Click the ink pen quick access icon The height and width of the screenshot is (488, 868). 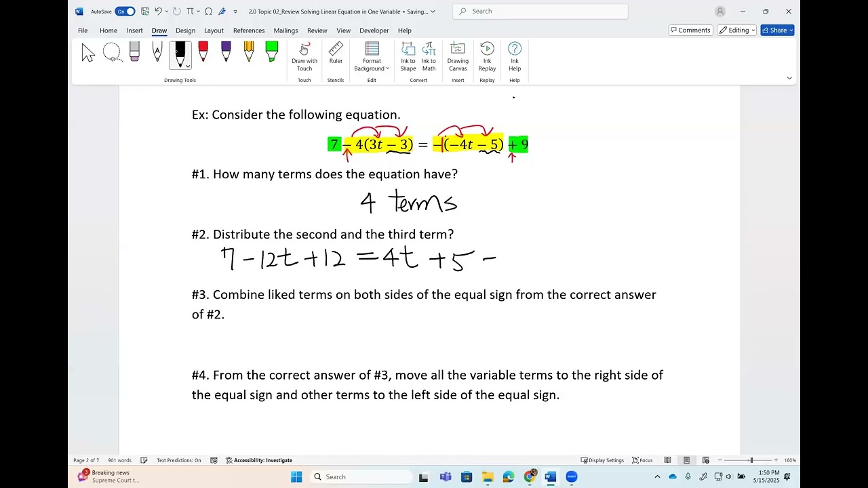pyautogui.click(x=222, y=12)
